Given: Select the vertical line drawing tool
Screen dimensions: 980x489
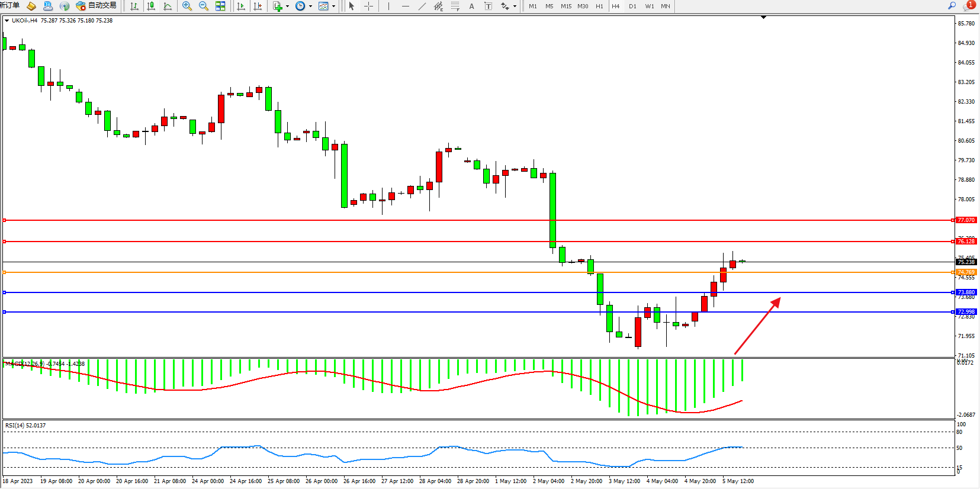Looking at the screenshot, I should coord(388,6).
